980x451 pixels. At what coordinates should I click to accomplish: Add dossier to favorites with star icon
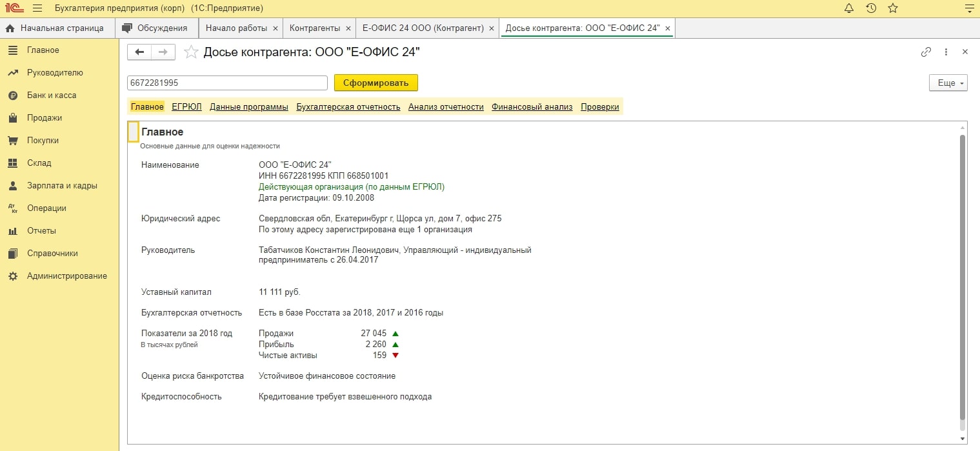(x=191, y=52)
